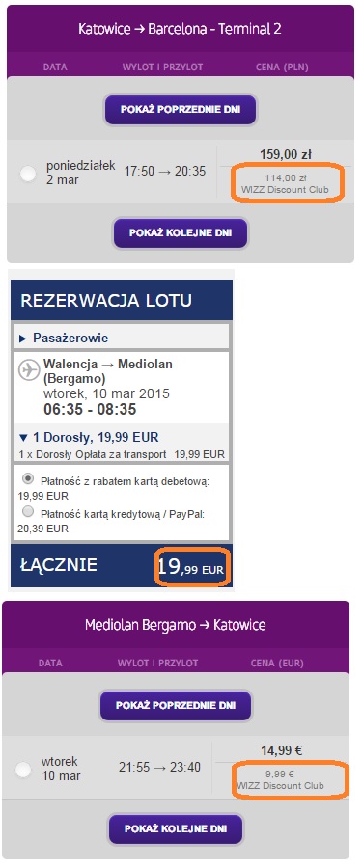Click the Mediolan Bergamo → Katowice header
This screenshot has width=363, height=868.
pos(175,625)
